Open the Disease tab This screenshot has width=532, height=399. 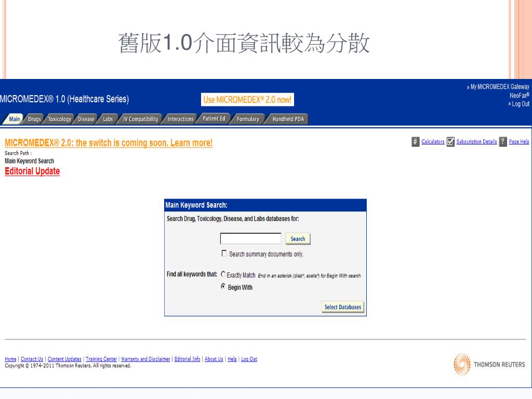86,119
